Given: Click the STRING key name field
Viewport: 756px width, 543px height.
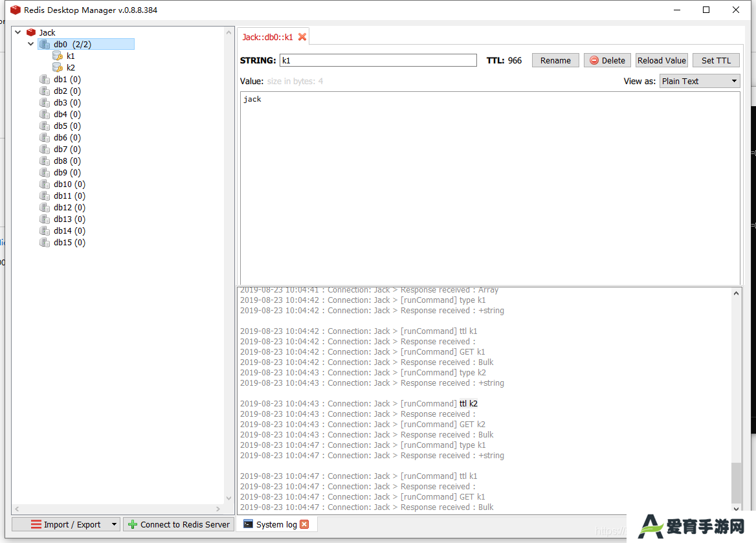Looking at the screenshot, I should (x=378, y=60).
